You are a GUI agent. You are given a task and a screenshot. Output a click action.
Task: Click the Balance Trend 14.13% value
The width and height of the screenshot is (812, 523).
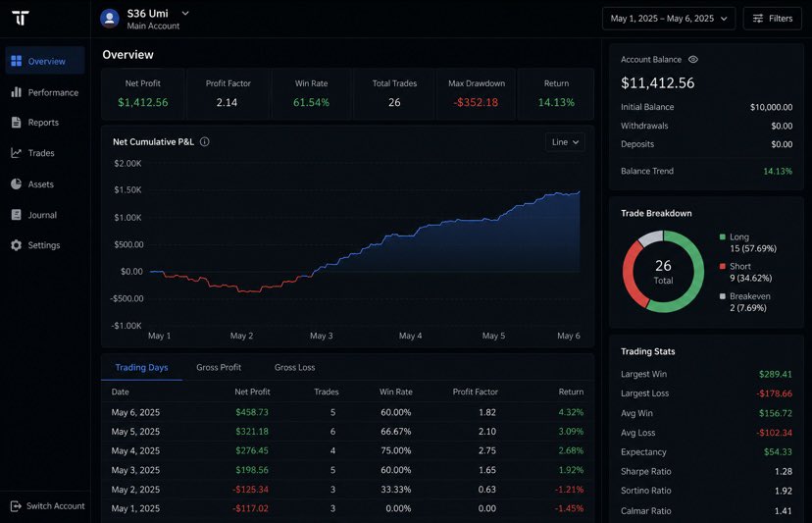(778, 171)
